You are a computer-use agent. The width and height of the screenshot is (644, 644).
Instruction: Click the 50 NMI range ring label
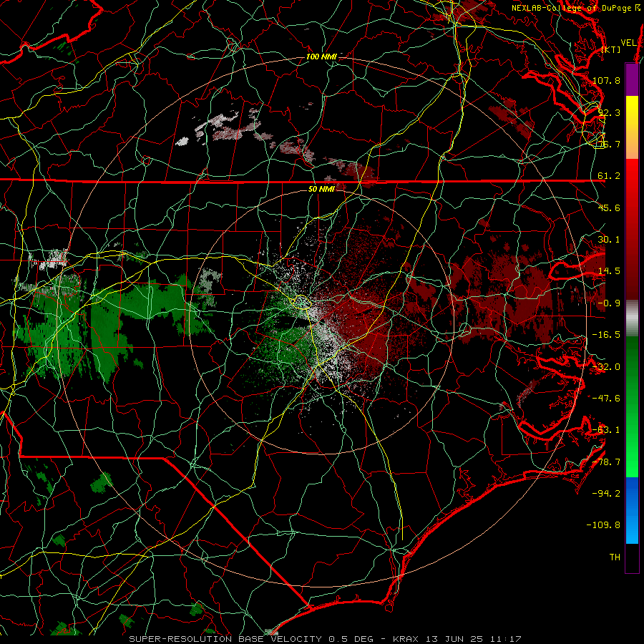(x=321, y=189)
